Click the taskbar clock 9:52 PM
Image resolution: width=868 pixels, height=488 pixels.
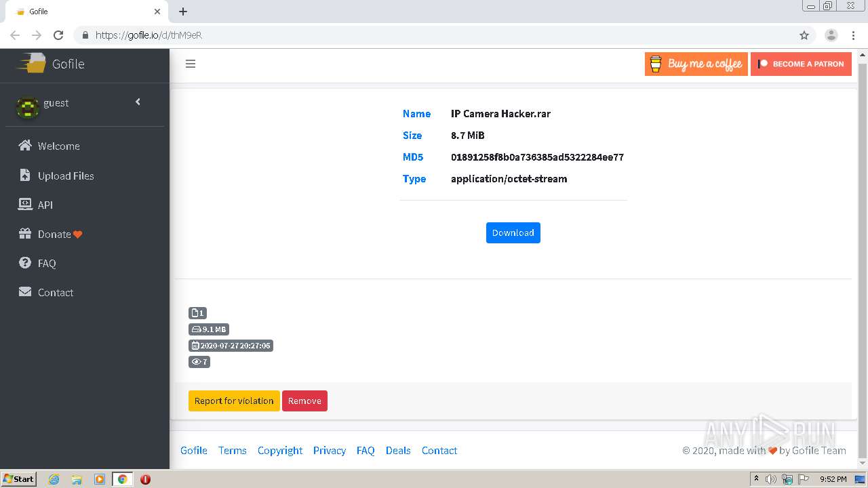[833, 479]
